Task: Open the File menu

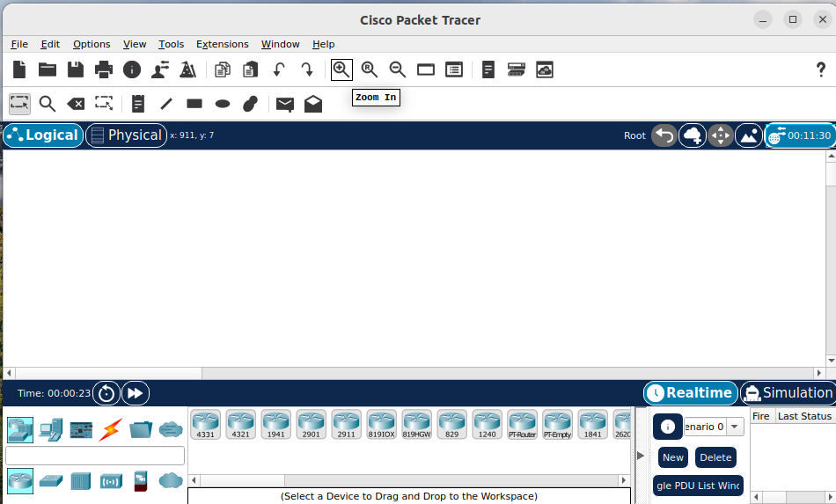Action: coord(19,44)
